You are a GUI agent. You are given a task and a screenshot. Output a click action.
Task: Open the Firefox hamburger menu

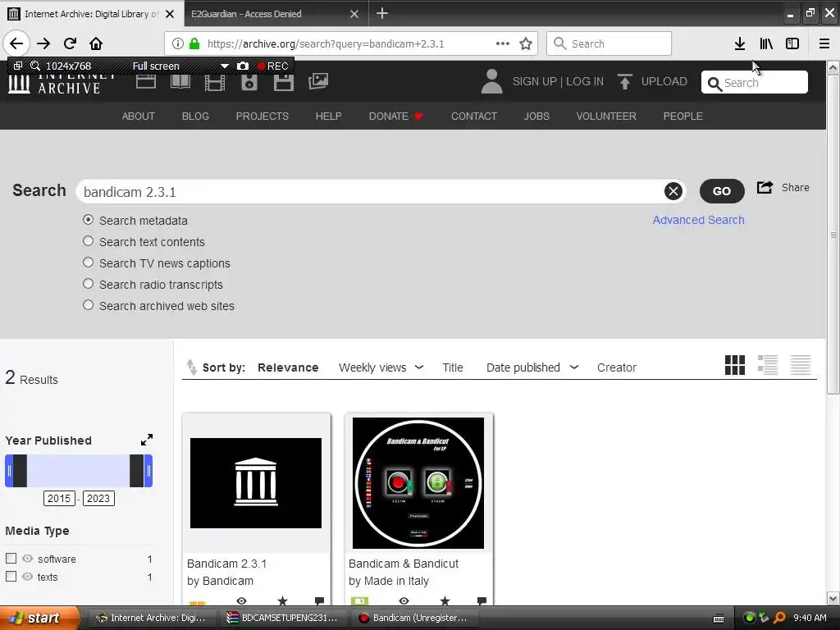pyautogui.click(x=824, y=43)
